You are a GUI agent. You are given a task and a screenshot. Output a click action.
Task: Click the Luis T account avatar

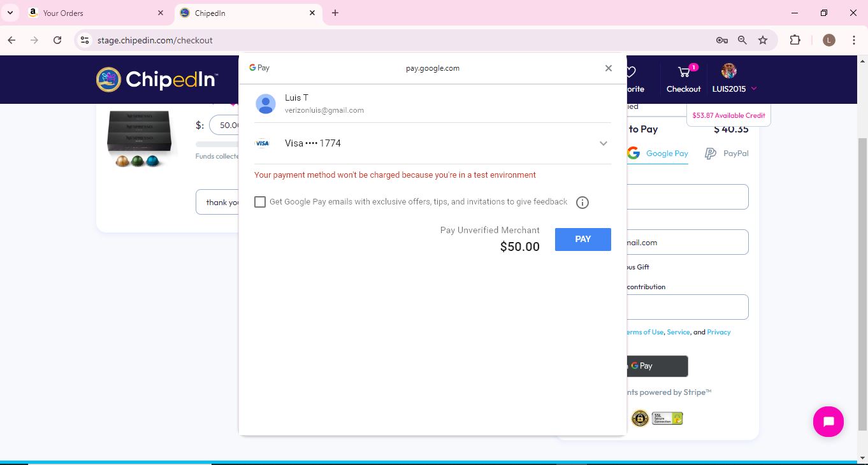pyautogui.click(x=265, y=104)
